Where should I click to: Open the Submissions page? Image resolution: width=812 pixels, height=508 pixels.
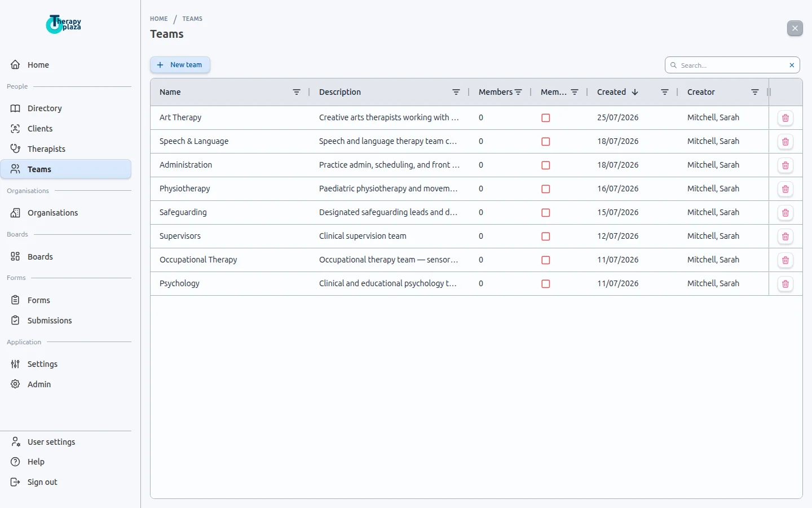[x=66, y=321]
